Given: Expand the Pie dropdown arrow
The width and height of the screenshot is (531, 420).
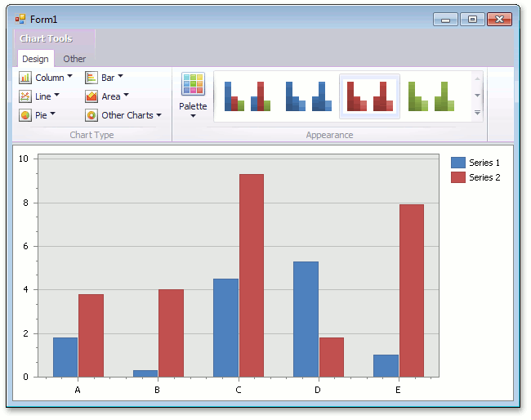Looking at the screenshot, I should coord(52,114).
